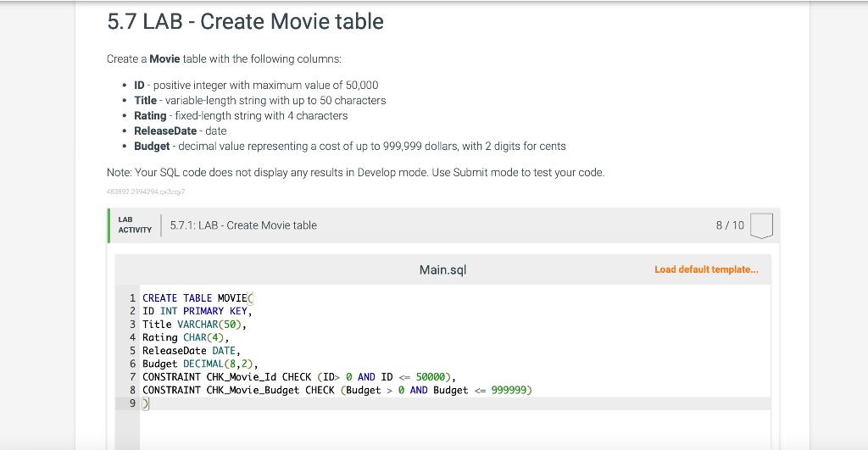Click the CHK_Movie_Id constraint line

pyautogui.click(x=299, y=377)
